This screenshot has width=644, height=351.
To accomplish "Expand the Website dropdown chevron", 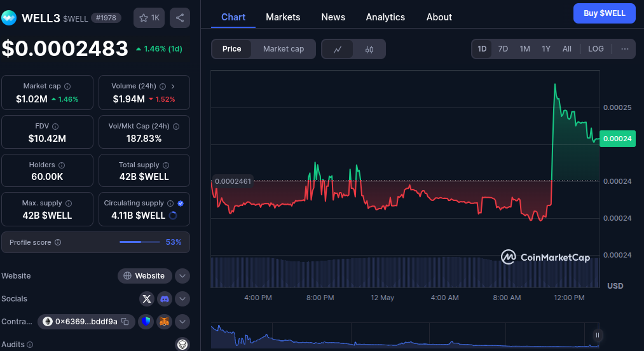I will coord(182,276).
